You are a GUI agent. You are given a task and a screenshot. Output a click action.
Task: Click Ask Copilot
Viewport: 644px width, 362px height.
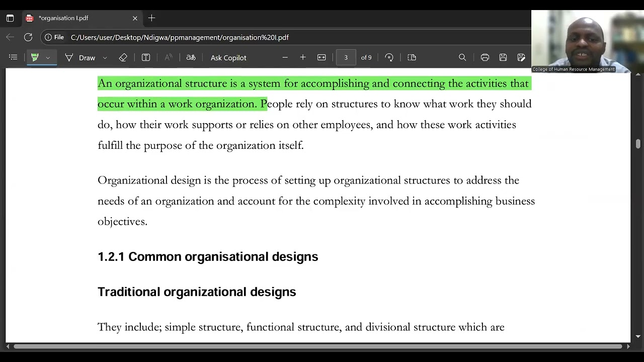click(x=228, y=58)
